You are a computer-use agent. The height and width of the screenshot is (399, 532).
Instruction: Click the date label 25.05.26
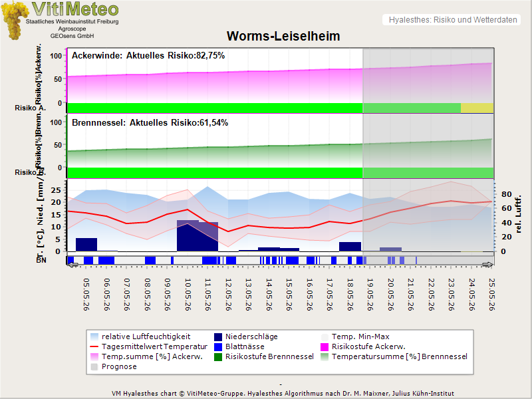(491, 295)
